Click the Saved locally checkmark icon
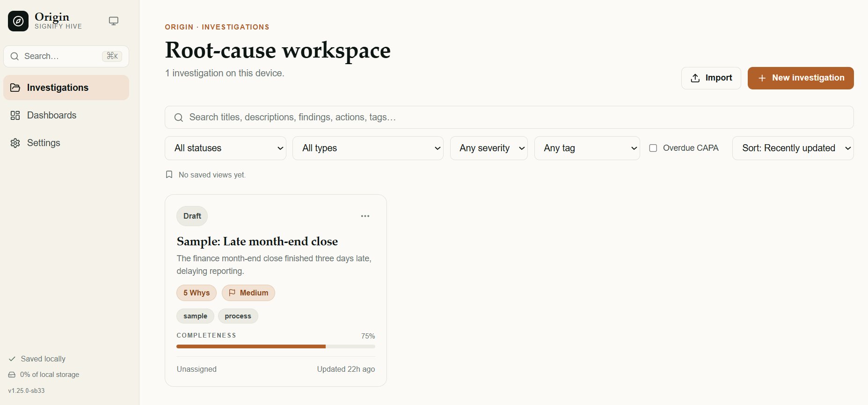Image resolution: width=868 pixels, height=405 pixels. (x=12, y=359)
